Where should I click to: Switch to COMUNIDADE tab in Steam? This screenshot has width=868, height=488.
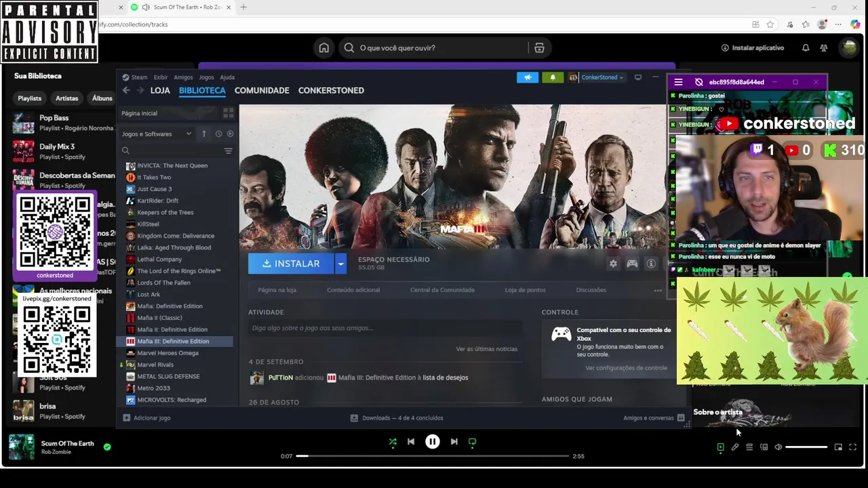pyautogui.click(x=262, y=90)
